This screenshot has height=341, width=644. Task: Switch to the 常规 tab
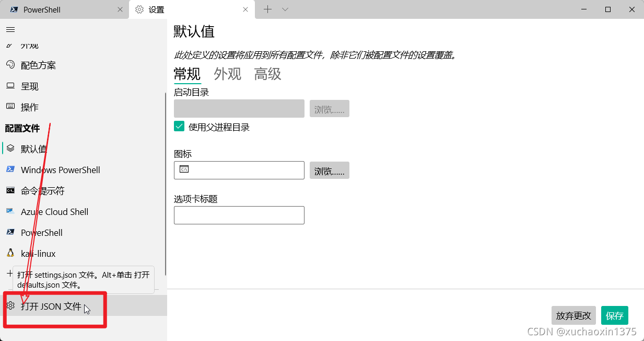[187, 74]
